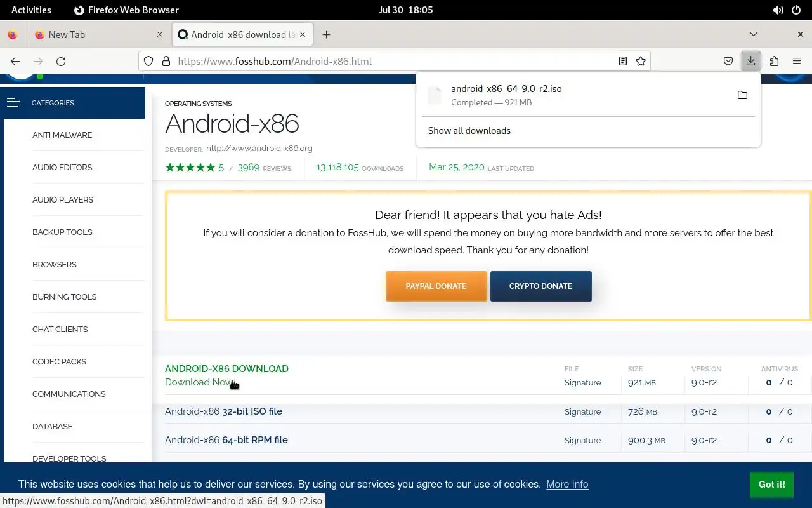
Task: Open the Extensions puzzle icon
Action: (x=774, y=61)
